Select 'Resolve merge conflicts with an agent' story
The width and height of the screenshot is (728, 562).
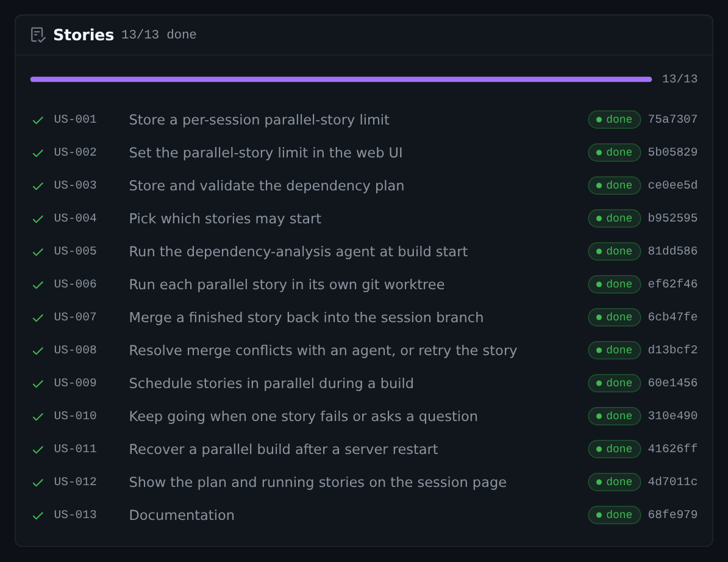coord(323,350)
